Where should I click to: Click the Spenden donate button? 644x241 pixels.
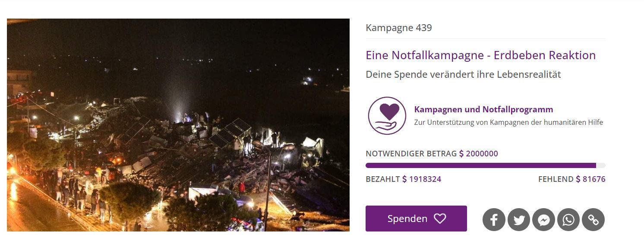(416, 219)
